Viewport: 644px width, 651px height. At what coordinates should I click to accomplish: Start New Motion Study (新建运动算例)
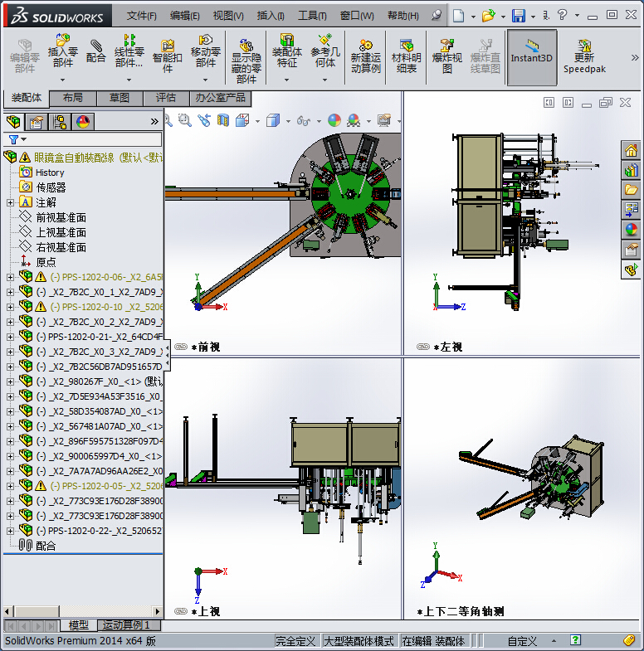(x=366, y=56)
